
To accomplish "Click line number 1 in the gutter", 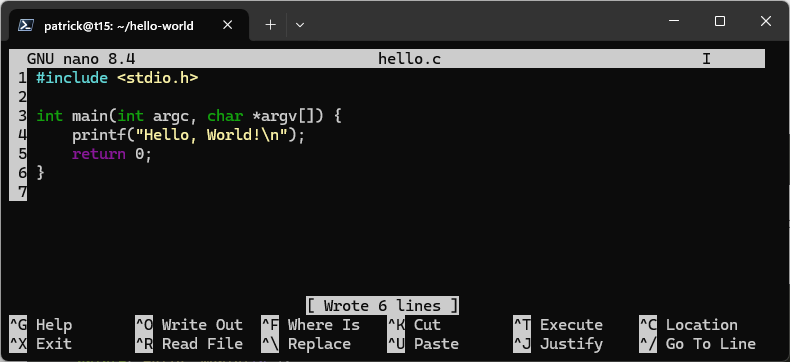I will 22,78.
